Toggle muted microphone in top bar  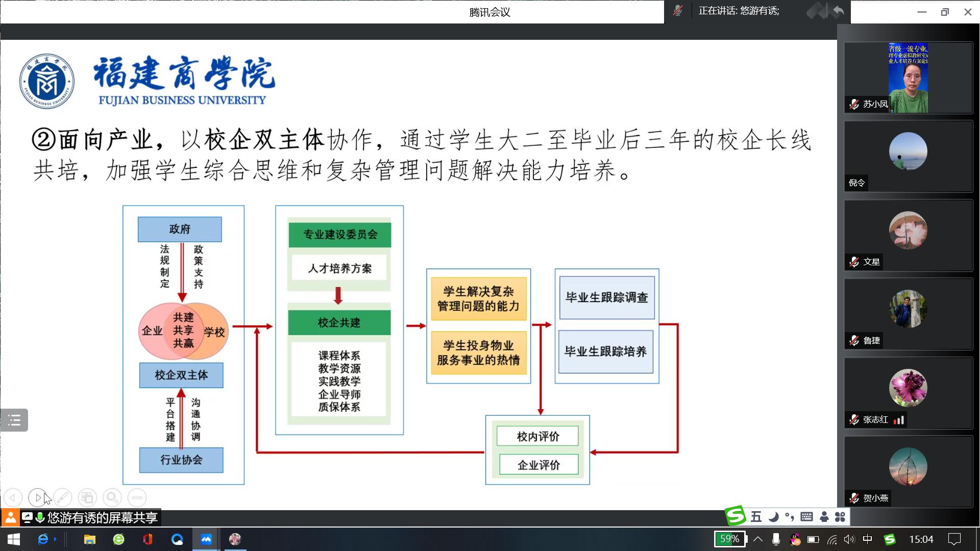coord(678,11)
